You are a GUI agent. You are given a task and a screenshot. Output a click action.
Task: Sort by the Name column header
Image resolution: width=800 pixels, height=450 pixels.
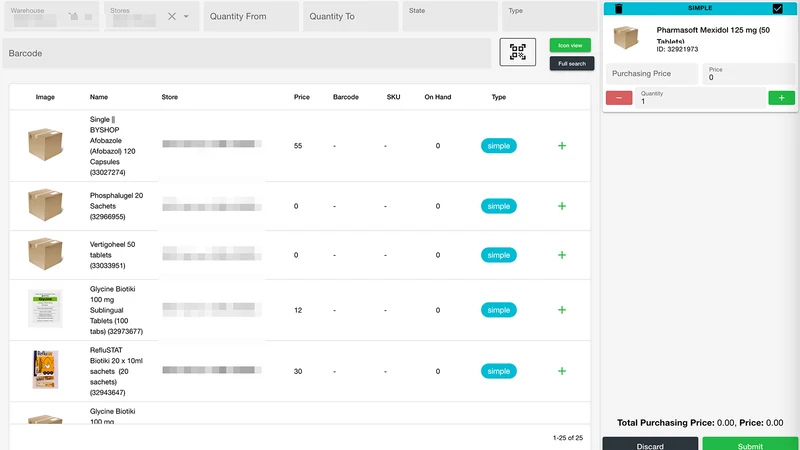(99, 97)
